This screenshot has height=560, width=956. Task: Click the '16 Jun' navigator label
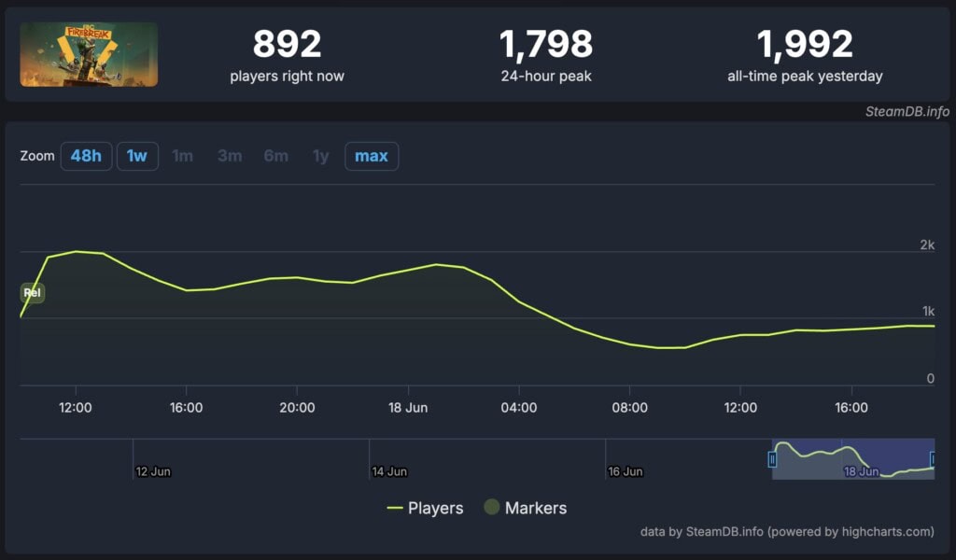625,471
